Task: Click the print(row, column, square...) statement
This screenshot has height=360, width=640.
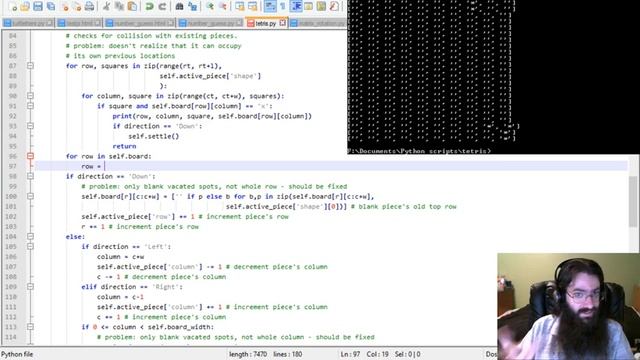Action: pos(212,116)
